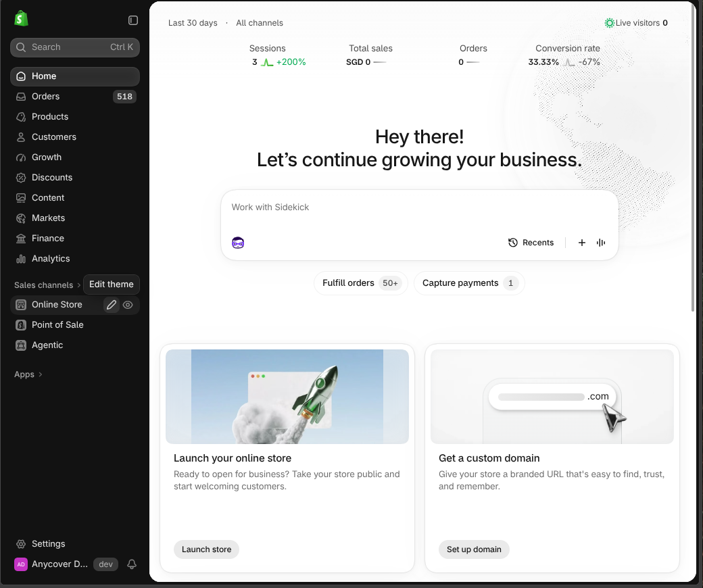Click the Products tag icon
703x588 pixels.
pos(21,116)
